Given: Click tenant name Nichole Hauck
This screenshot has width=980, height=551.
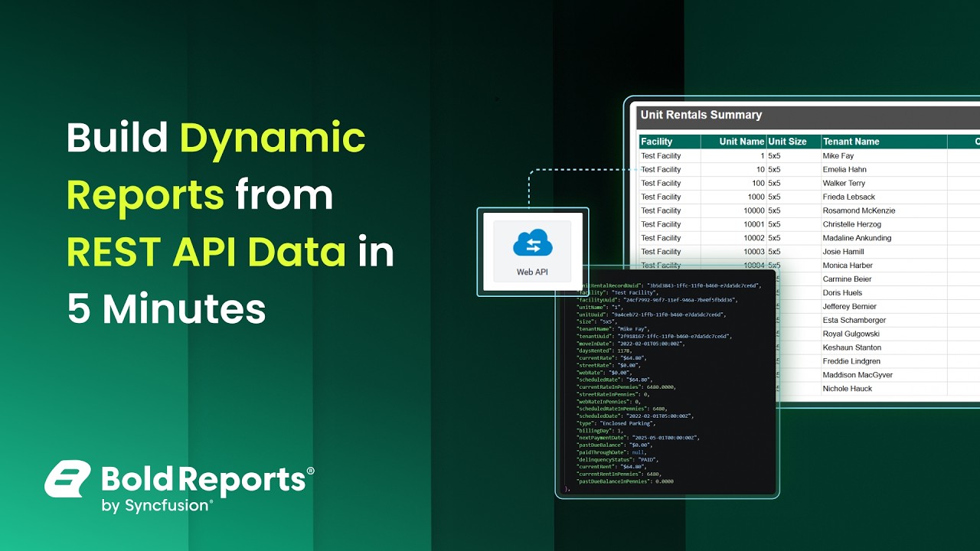Looking at the screenshot, I should coord(848,389).
